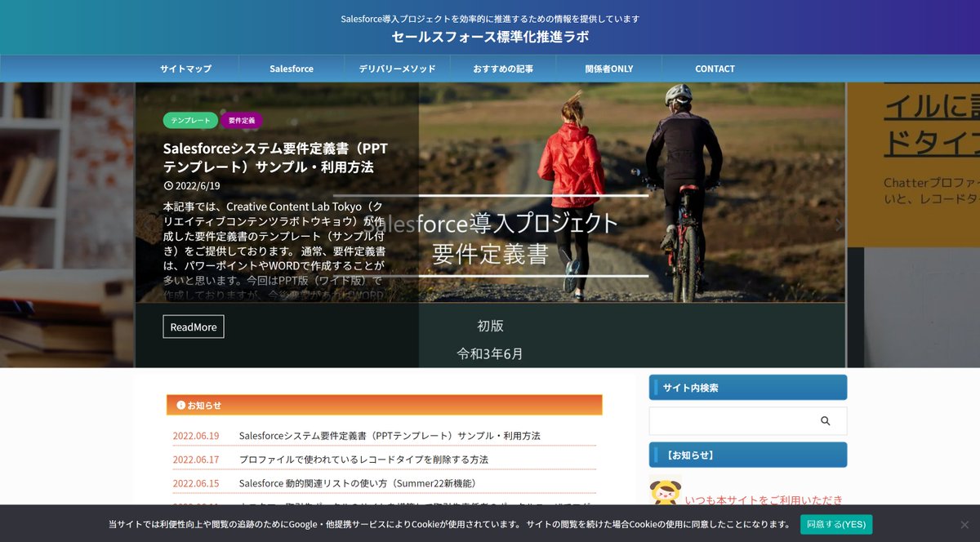The image size is (980, 542).
Task: Open the 関係者ONLY menu item
Action: [608, 69]
